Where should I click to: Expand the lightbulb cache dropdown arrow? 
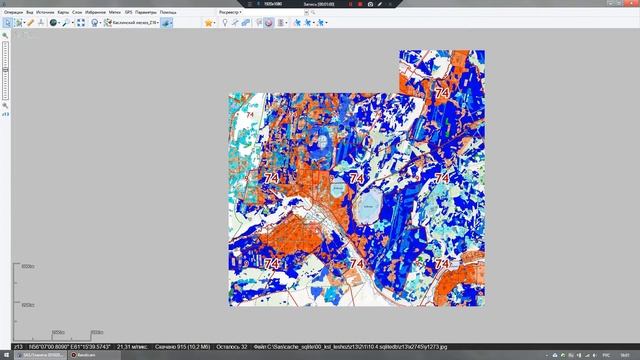[x=100, y=23]
